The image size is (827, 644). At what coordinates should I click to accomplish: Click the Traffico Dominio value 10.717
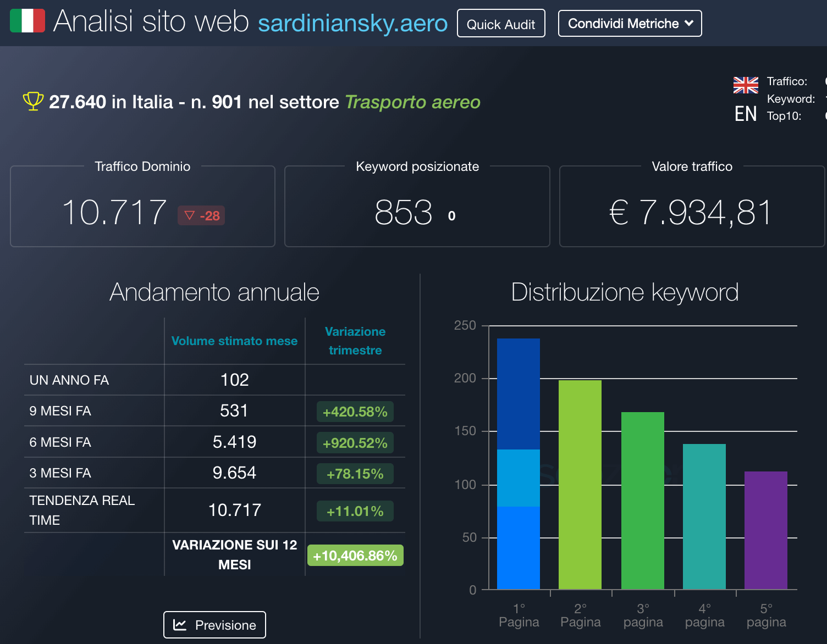pos(114,213)
